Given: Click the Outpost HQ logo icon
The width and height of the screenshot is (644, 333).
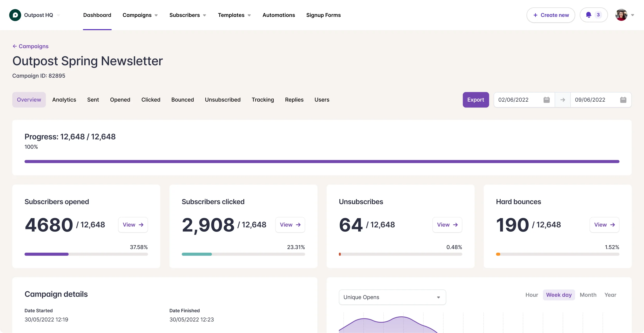Looking at the screenshot, I should (x=15, y=15).
